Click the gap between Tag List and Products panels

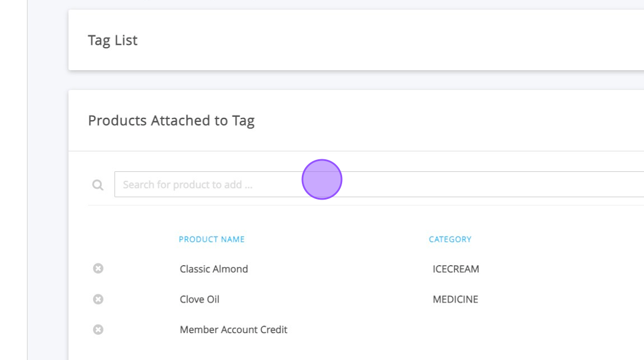pyautogui.click(x=356, y=81)
